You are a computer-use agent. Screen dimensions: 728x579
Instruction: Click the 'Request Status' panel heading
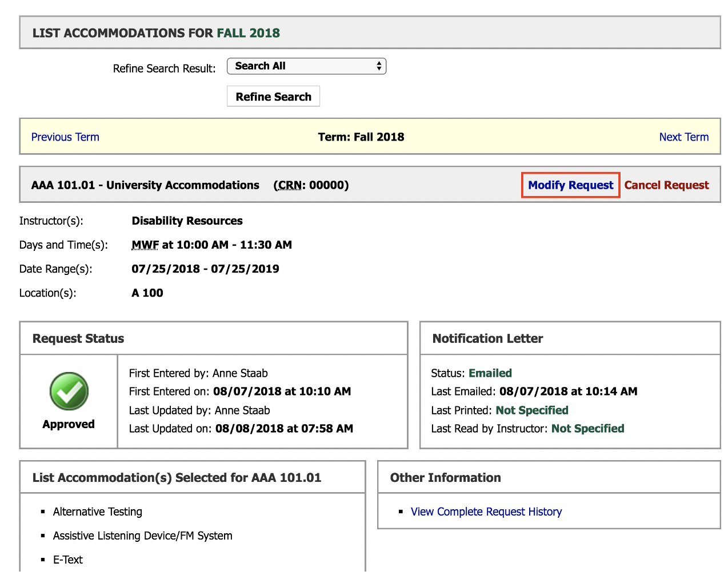[x=78, y=338]
